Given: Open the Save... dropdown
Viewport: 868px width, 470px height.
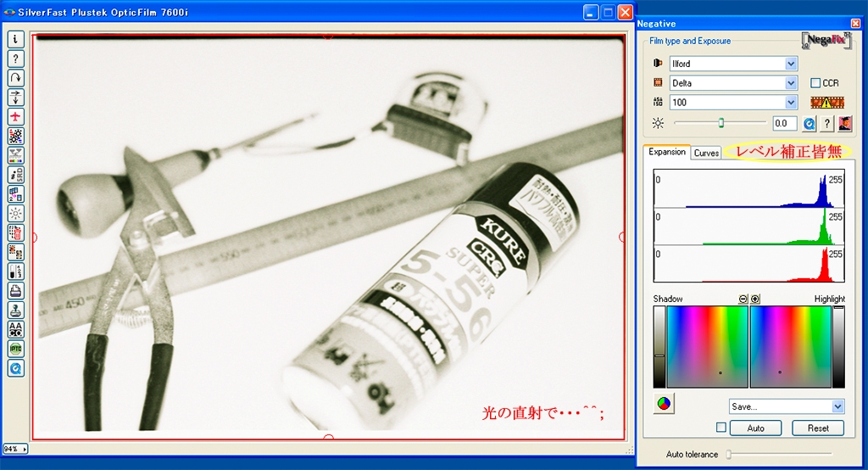Looking at the screenshot, I should click(x=787, y=407).
